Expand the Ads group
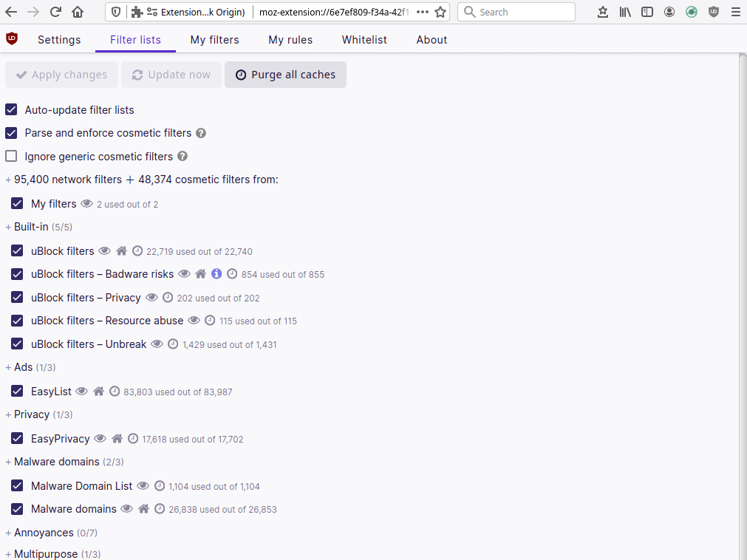This screenshot has height=560, width=747. point(8,368)
